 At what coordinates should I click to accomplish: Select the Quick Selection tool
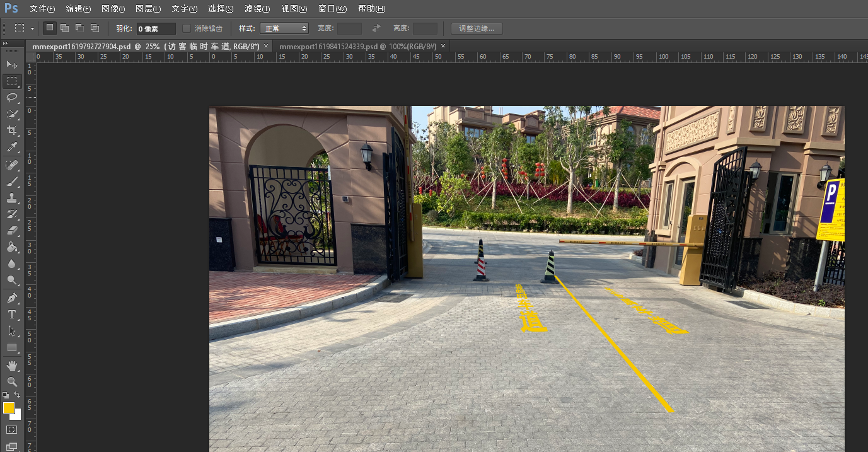(x=12, y=114)
